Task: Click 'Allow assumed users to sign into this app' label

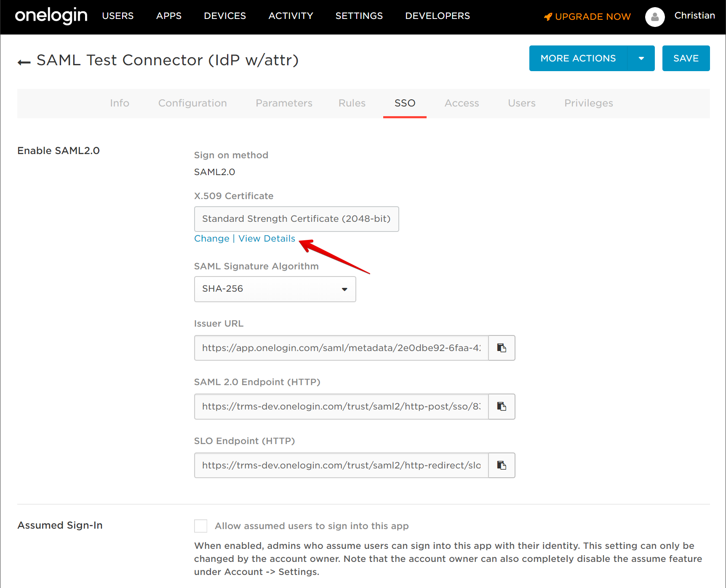Action: click(x=312, y=526)
